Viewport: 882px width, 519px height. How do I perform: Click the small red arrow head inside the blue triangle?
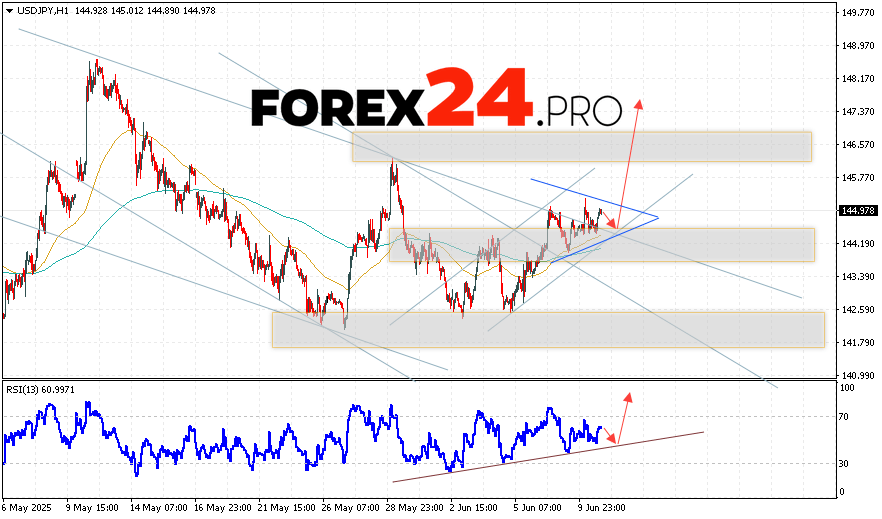613,224
